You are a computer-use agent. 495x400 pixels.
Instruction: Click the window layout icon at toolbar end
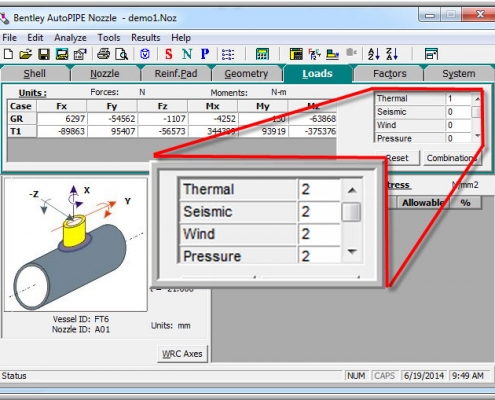(x=431, y=54)
